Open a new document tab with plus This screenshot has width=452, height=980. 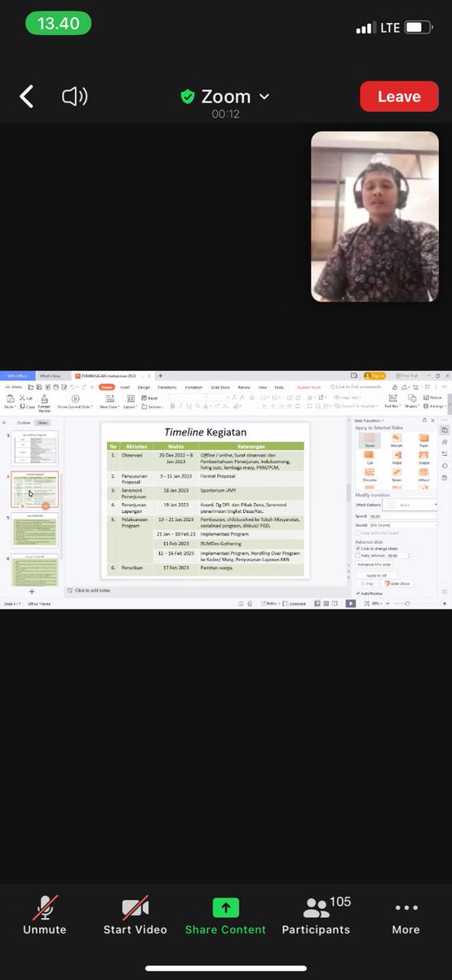click(160, 376)
